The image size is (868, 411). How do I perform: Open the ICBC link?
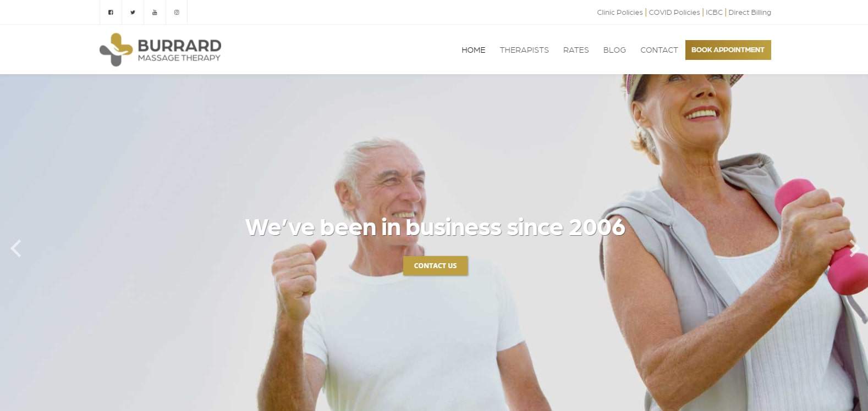[x=714, y=12]
